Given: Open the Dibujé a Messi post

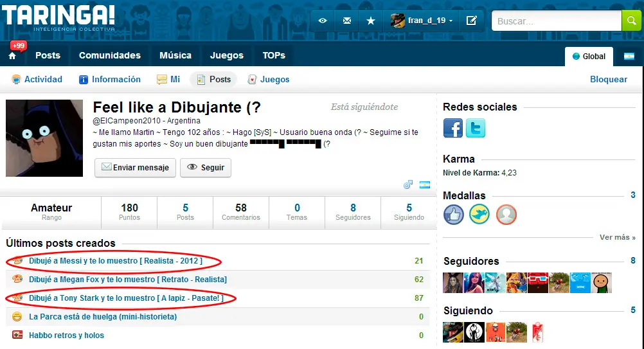Looking at the screenshot, I should (116, 261).
